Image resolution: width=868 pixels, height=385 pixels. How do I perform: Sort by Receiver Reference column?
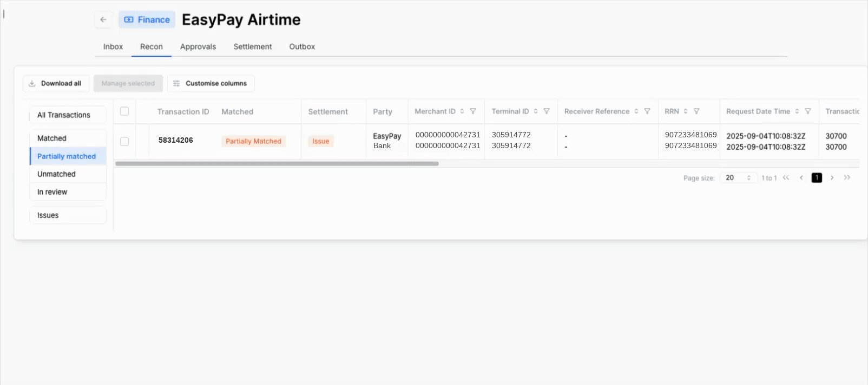[636, 111]
